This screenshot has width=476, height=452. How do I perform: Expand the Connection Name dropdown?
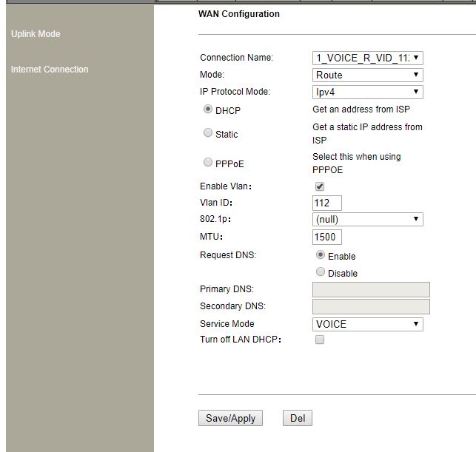pos(367,58)
